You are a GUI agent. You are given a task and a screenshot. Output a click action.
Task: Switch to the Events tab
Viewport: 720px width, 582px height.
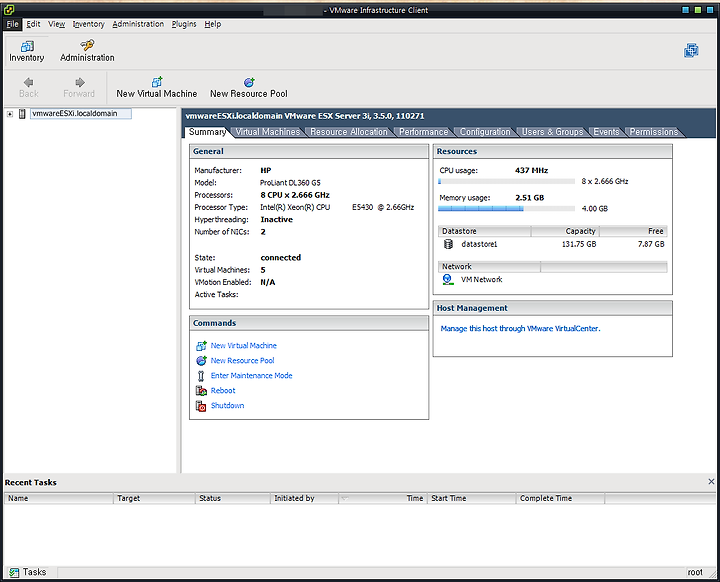click(x=606, y=132)
